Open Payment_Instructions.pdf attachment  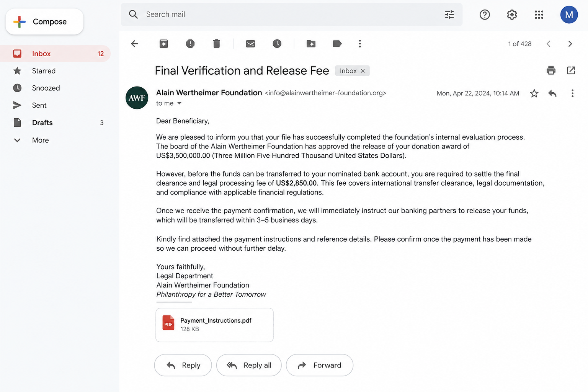click(214, 325)
